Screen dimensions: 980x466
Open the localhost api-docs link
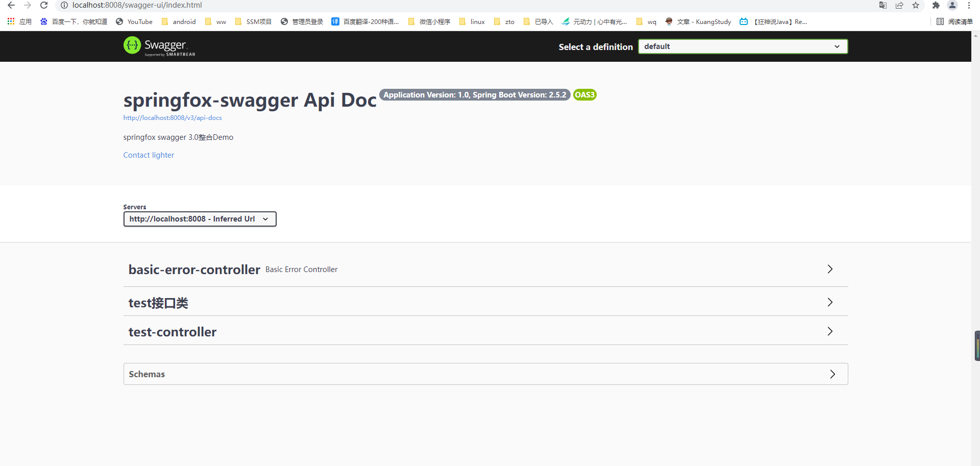pyautogui.click(x=172, y=117)
